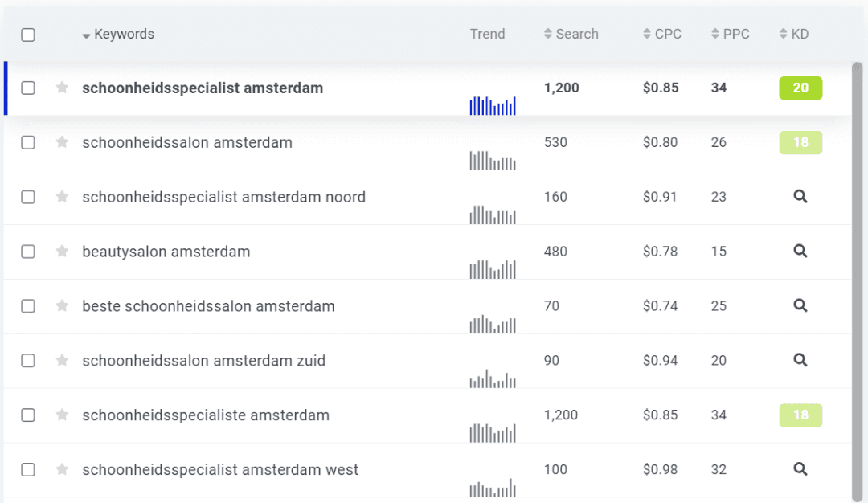Image resolution: width=868 pixels, height=503 pixels.
Task: Star schoonheidsspecialist amsterdam noord keyword
Action: click(x=62, y=196)
